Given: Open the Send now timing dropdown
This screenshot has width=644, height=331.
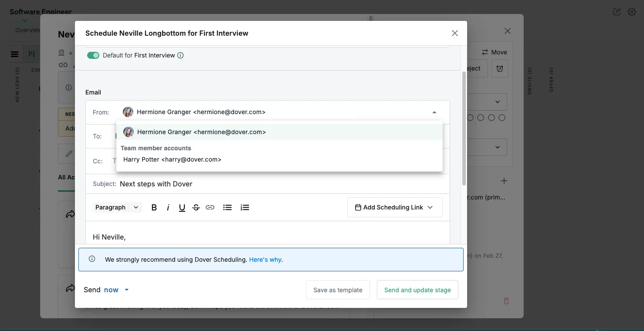Looking at the screenshot, I should (x=116, y=290).
